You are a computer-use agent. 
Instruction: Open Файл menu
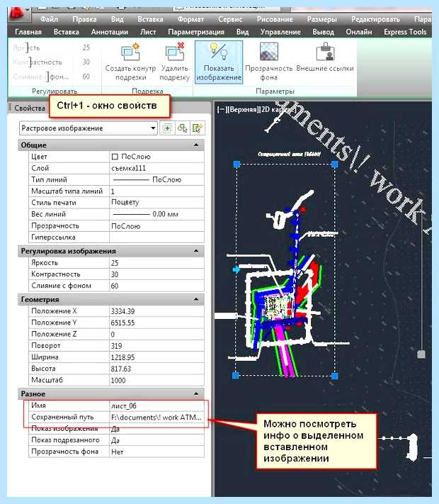[49, 19]
